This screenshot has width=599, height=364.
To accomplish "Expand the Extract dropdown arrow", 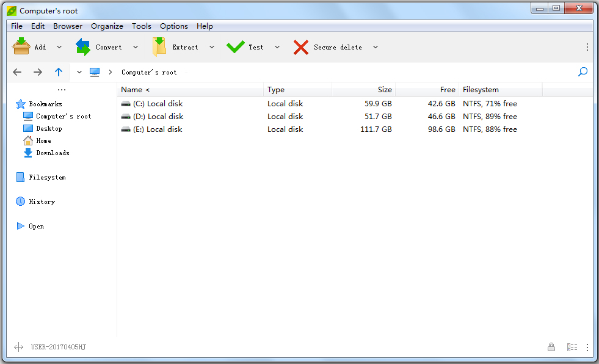I will [212, 47].
